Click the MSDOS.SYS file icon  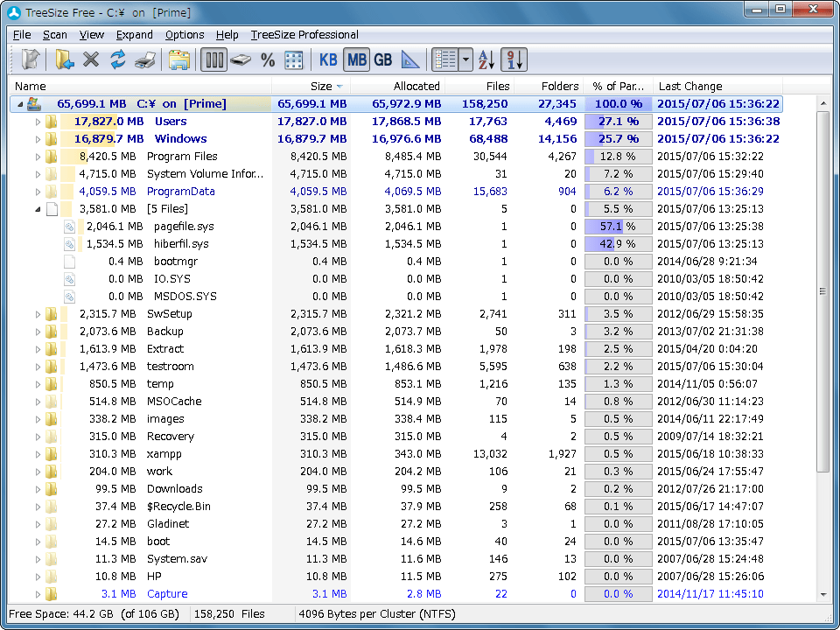coord(69,297)
